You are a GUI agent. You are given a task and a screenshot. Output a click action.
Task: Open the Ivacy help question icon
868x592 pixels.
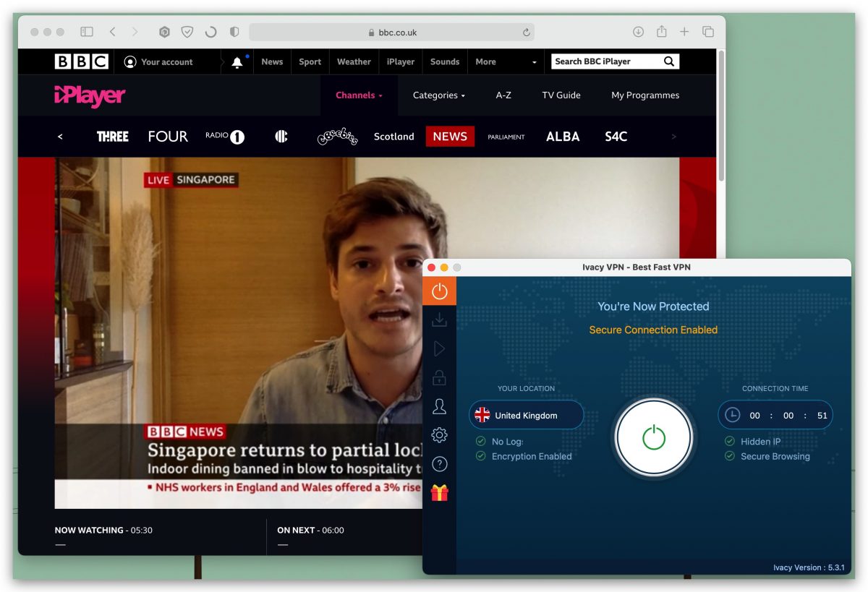(439, 464)
